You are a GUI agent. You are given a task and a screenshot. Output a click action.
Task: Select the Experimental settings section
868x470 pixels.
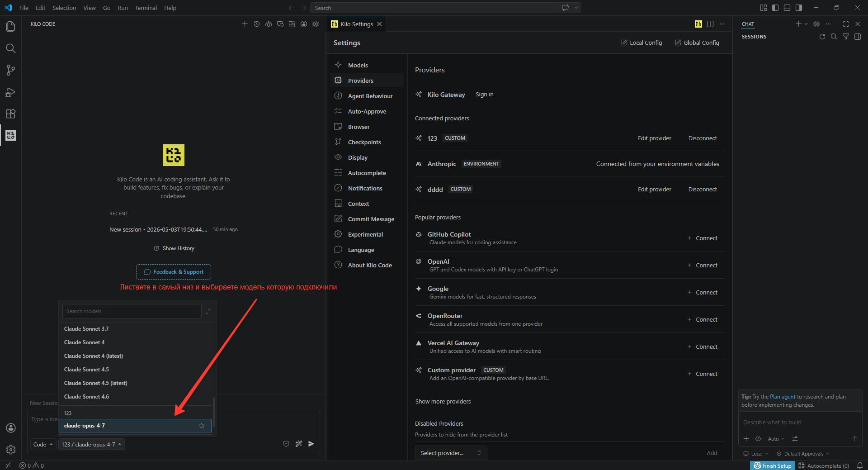(x=367, y=234)
